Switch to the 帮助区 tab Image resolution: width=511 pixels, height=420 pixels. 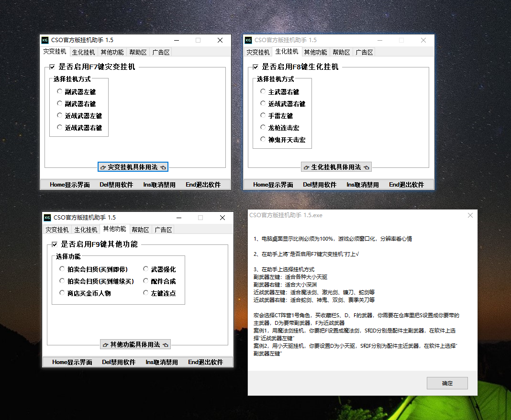[137, 52]
